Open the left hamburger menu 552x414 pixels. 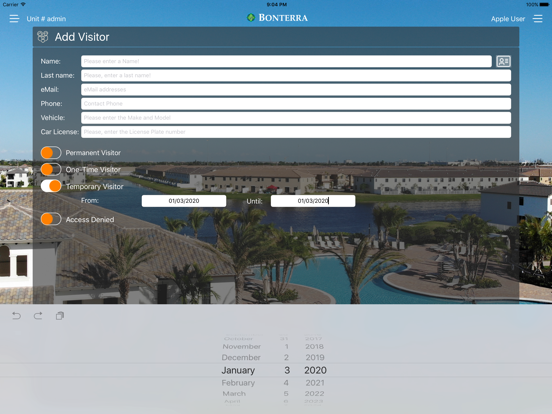tap(14, 19)
